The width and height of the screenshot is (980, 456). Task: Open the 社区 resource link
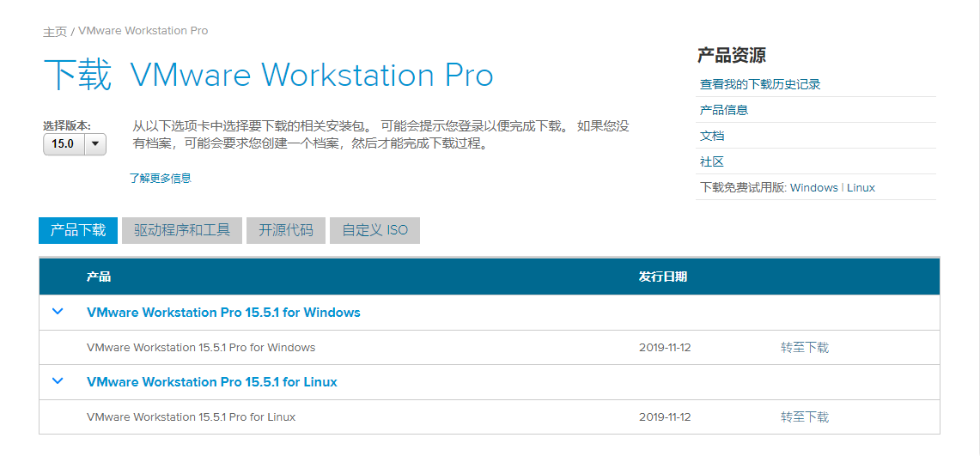pyautogui.click(x=712, y=161)
